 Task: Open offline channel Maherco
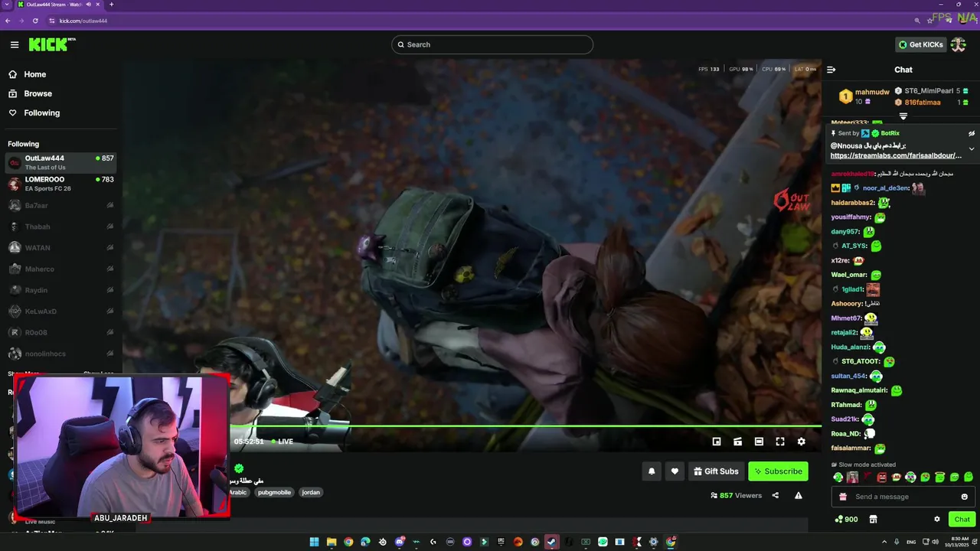tap(60, 269)
